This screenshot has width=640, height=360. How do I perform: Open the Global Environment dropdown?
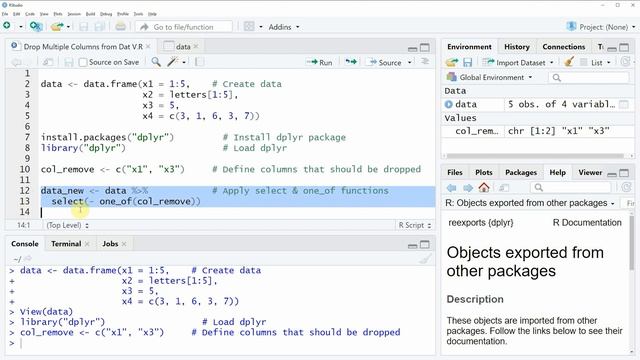pyautogui.click(x=490, y=77)
